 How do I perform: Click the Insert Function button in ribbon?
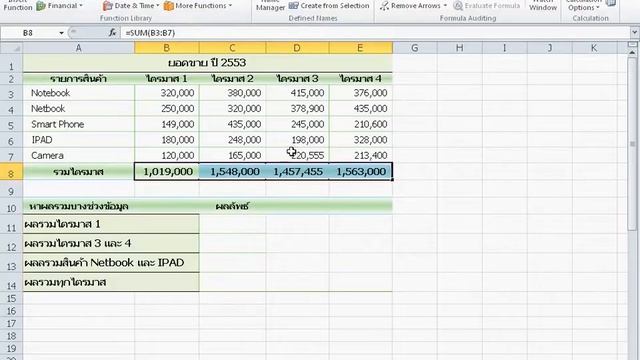point(17,6)
